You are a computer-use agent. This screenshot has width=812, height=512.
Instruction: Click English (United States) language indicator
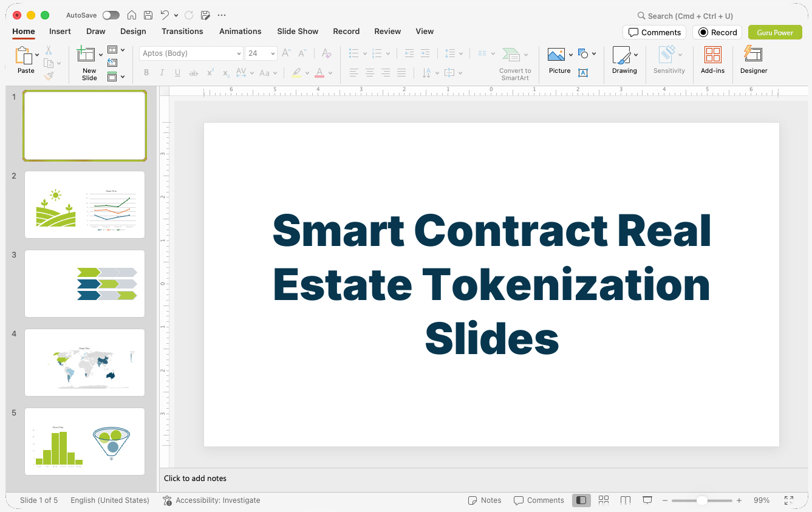(110, 500)
